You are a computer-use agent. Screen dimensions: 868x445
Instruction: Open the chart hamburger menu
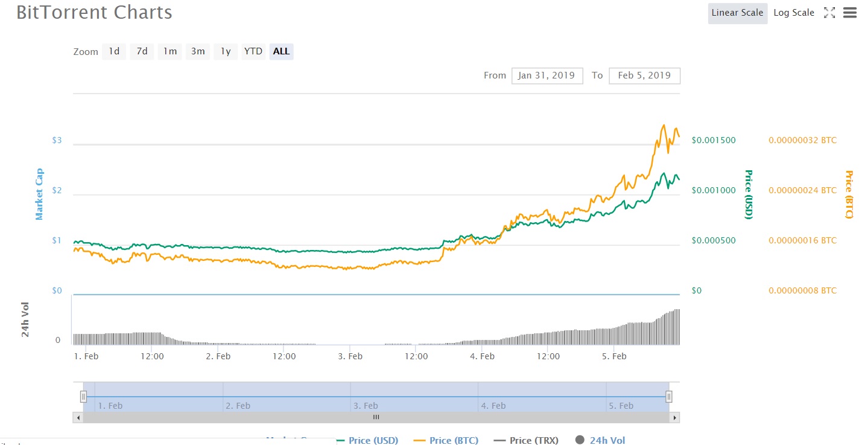[x=850, y=13]
